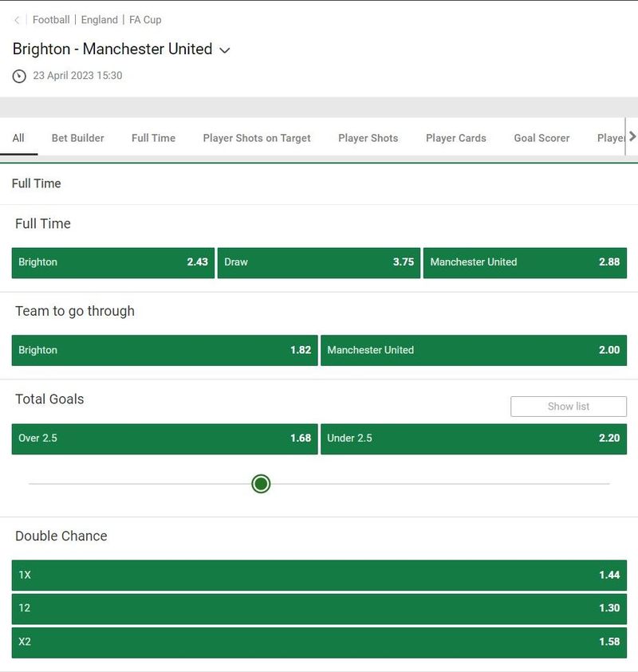Choose Brighton to go through at 1.82
Screen dimensions: 638x672
pyautogui.click(x=164, y=350)
